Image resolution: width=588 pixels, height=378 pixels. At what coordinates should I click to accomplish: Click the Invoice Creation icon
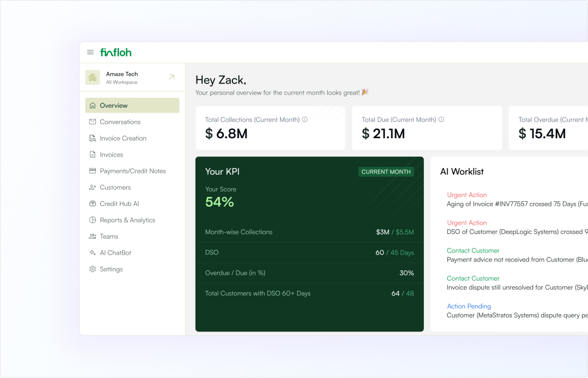(x=93, y=138)
